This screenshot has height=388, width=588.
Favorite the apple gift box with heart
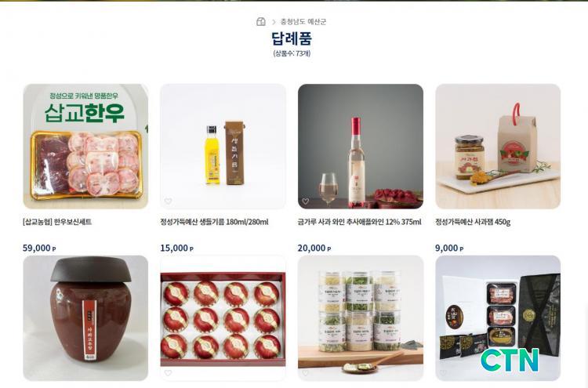[168, 373]
